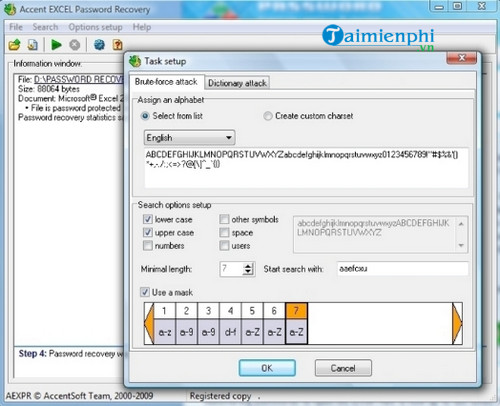
Task: Click the AEXPR AccentSoft Team status text
Action: [x=79, y=396]
